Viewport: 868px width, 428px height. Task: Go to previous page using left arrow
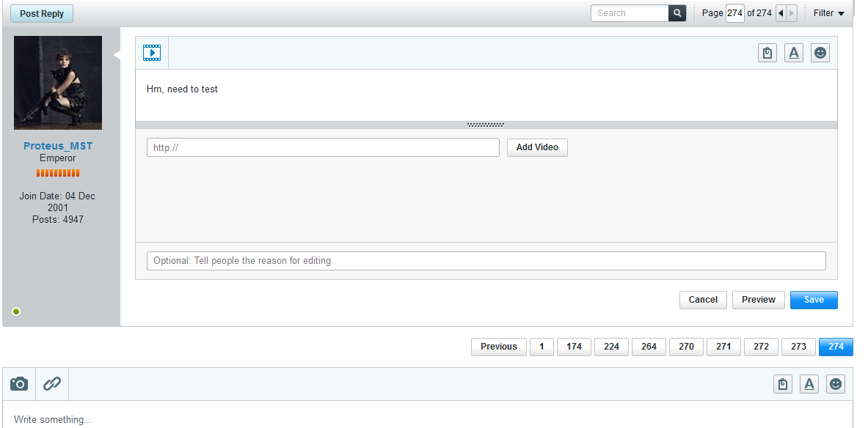[x=780, y=13]
